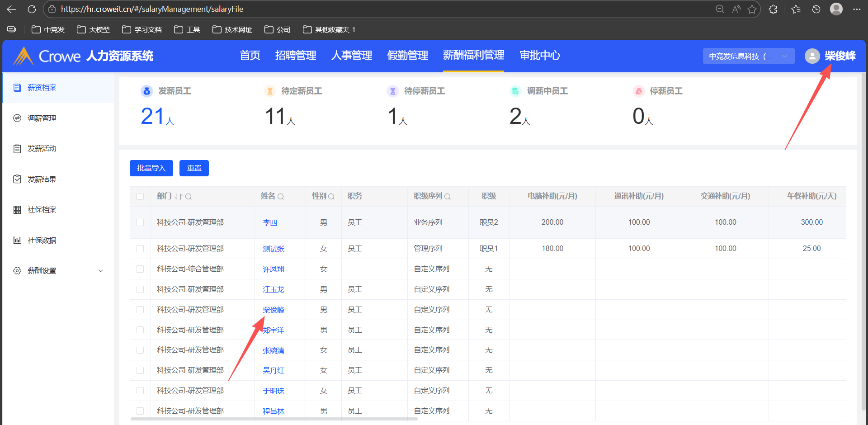Click the horizontal scrollbar below the table
The image size is (868, 425).
pyautogui.click(x=274, y=419)
